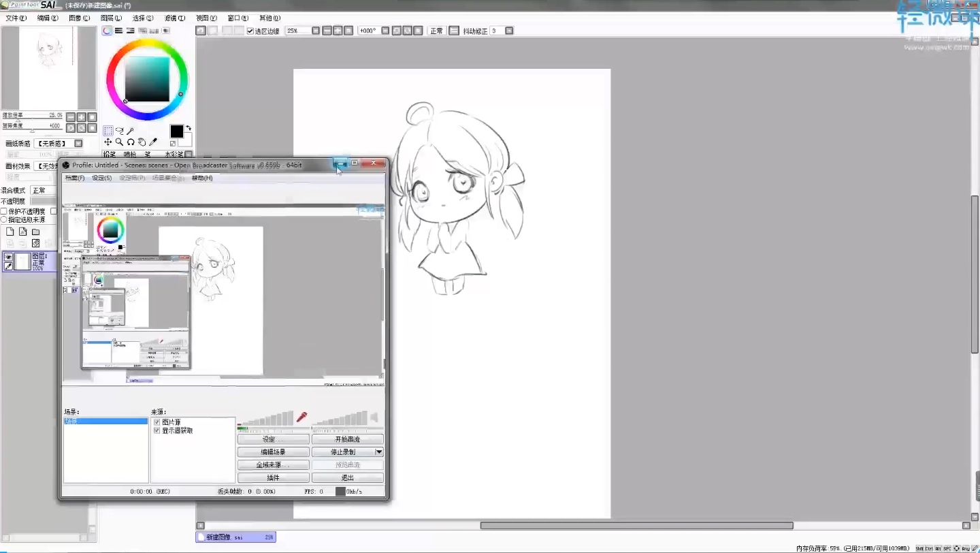The height and width of the screenshot is (553, 980).
Task: Select the hand pan tool
Action: click(x=142, y=142)
